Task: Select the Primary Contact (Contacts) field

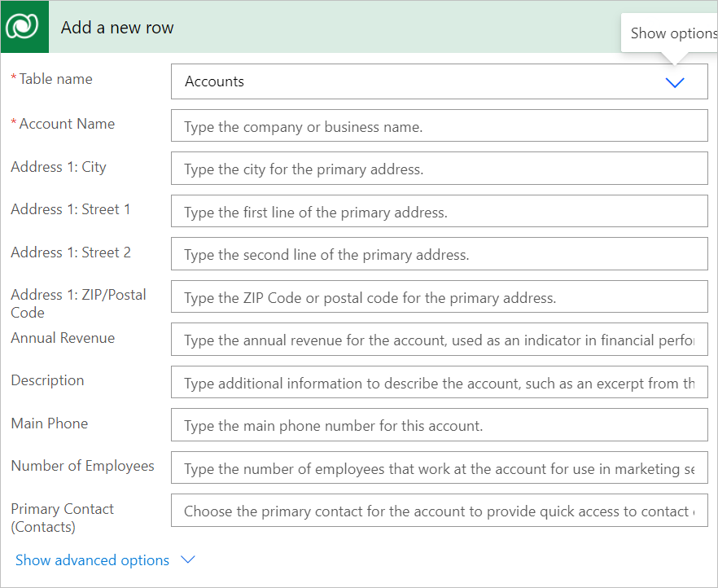Action: [x=440, y=510]
